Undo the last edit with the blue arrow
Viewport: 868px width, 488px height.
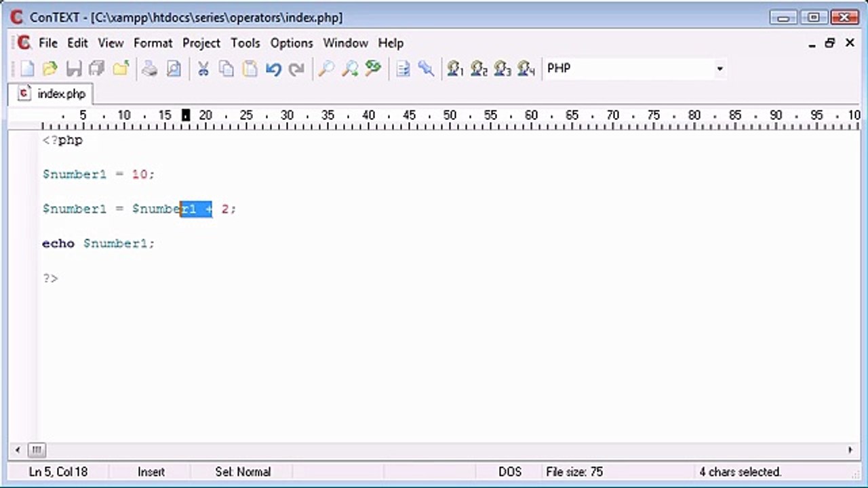273,68
